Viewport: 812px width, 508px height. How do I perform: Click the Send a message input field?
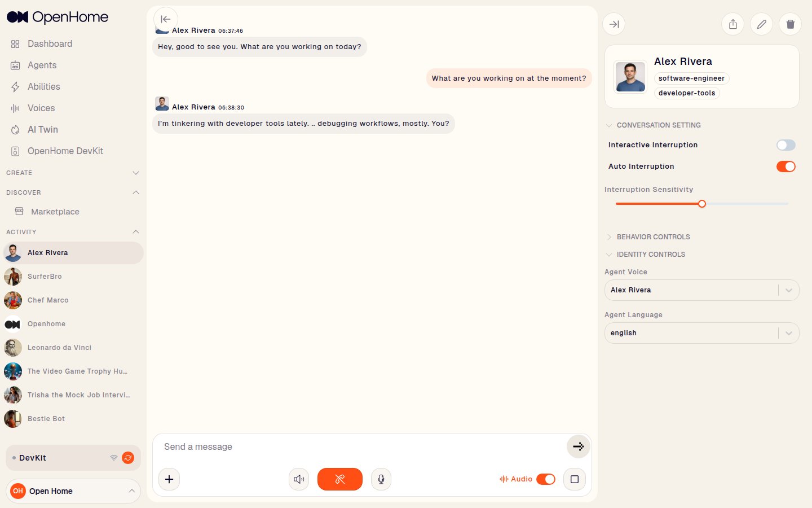pos(361,446)
